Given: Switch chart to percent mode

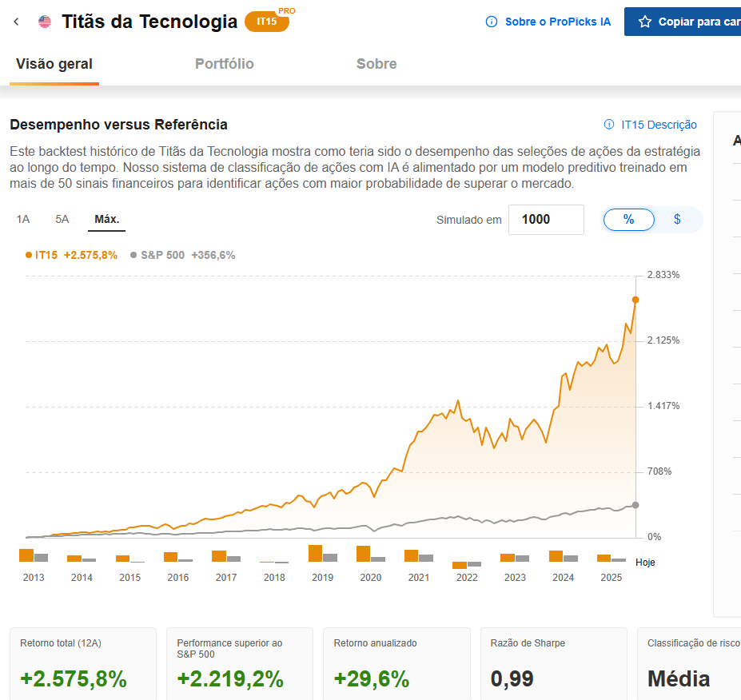Looking at the screenshot, I should (628, 219).
